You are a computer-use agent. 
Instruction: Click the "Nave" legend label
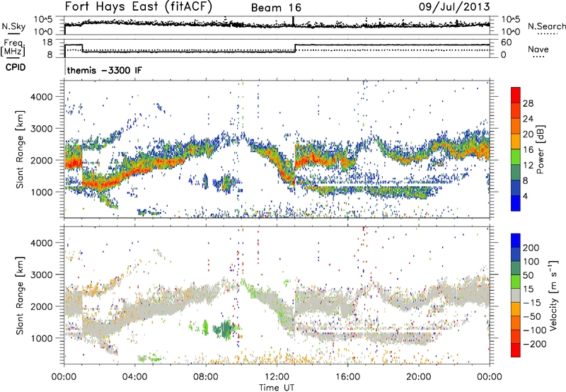coord(538,50)
